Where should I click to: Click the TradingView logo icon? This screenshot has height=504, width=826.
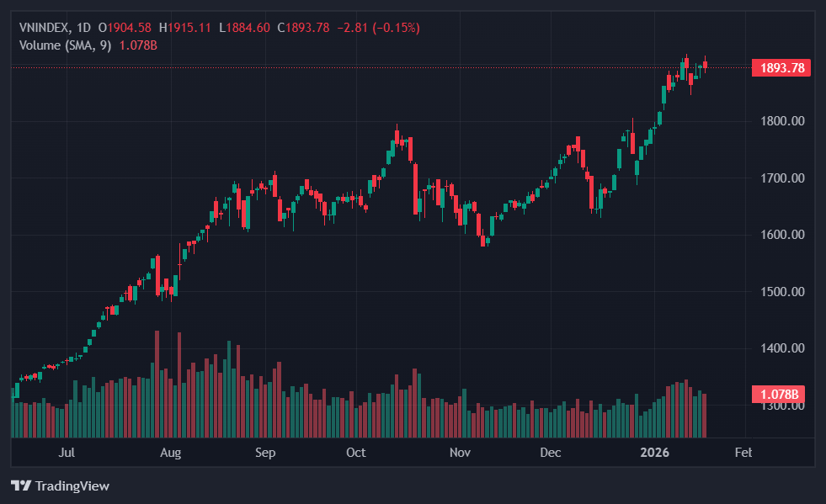pos(20,486)
